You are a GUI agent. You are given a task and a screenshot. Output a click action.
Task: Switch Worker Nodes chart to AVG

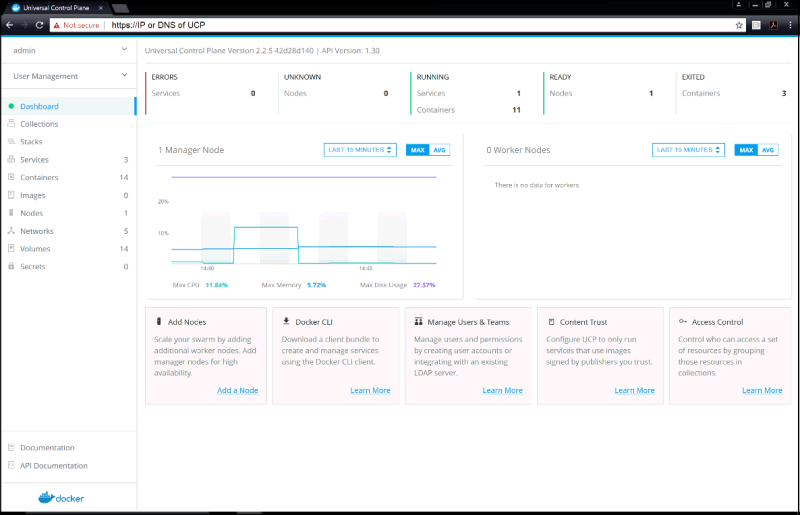coord(768,150)
